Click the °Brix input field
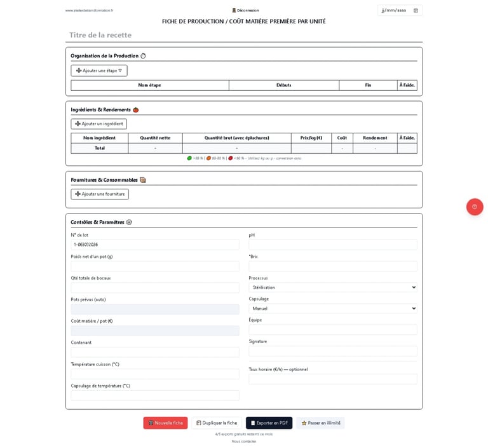 point(333,266)
